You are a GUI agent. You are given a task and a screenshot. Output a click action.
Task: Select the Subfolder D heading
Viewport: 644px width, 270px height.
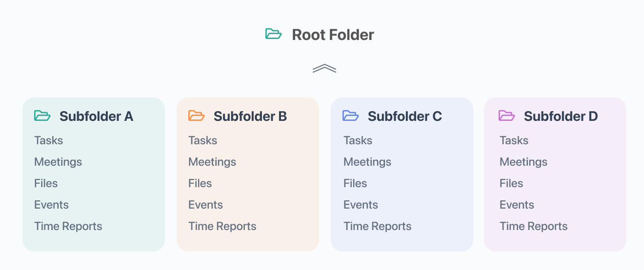[x=561, y=116]
